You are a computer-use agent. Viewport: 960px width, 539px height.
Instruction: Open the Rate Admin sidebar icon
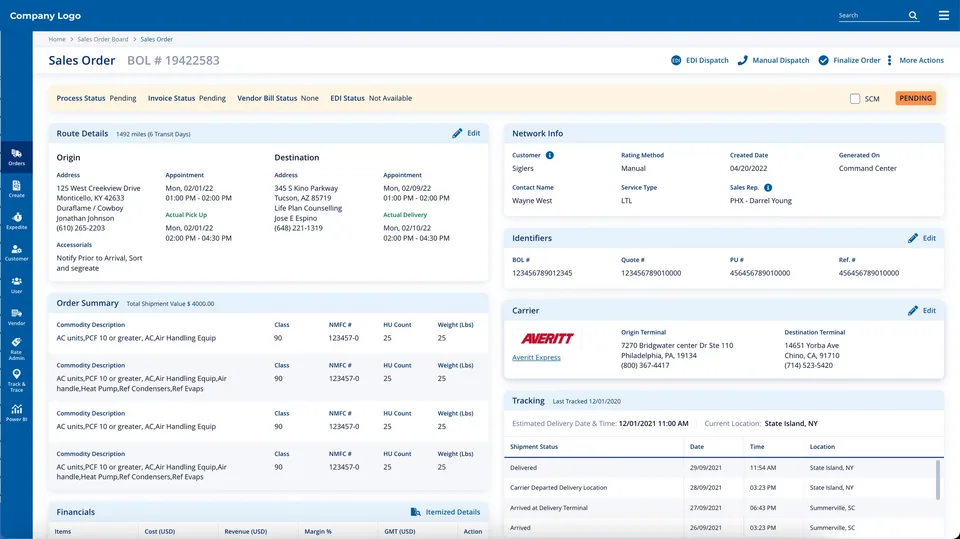click(x=17, y=349)
